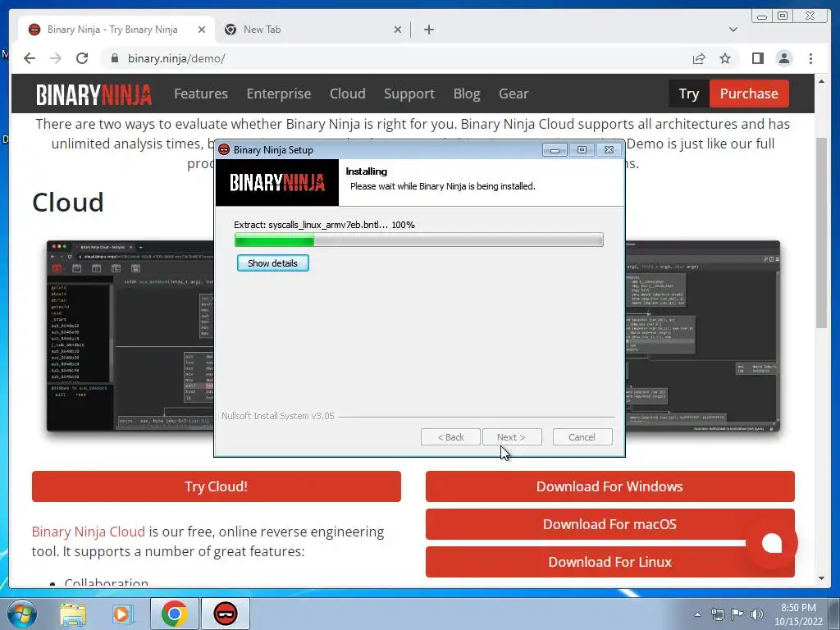Click the installer progress bar
Screen dimensions: 840x630
pos(419,240)
